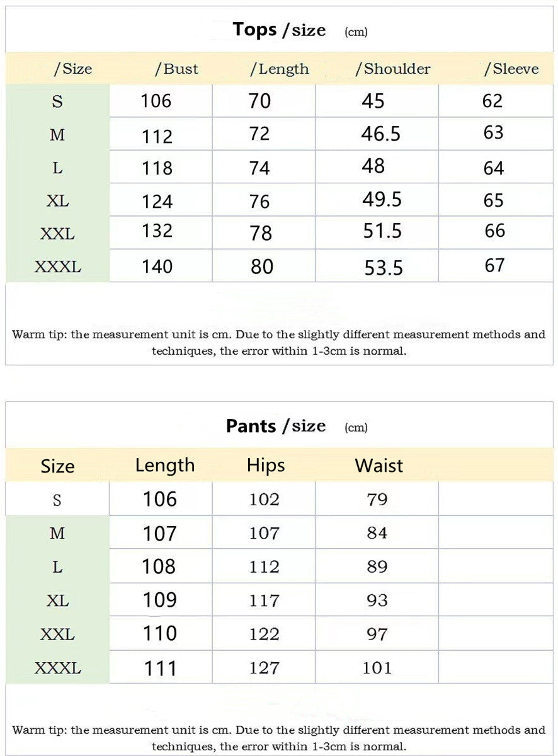Click the warm tip text below Pants table
Viewport: 558px width, 756px height.
279,738
